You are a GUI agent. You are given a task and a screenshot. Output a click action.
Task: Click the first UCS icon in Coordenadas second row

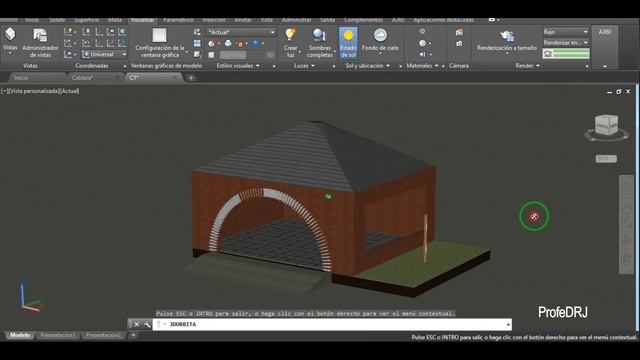pyautogui.click(x=68, y=43)
